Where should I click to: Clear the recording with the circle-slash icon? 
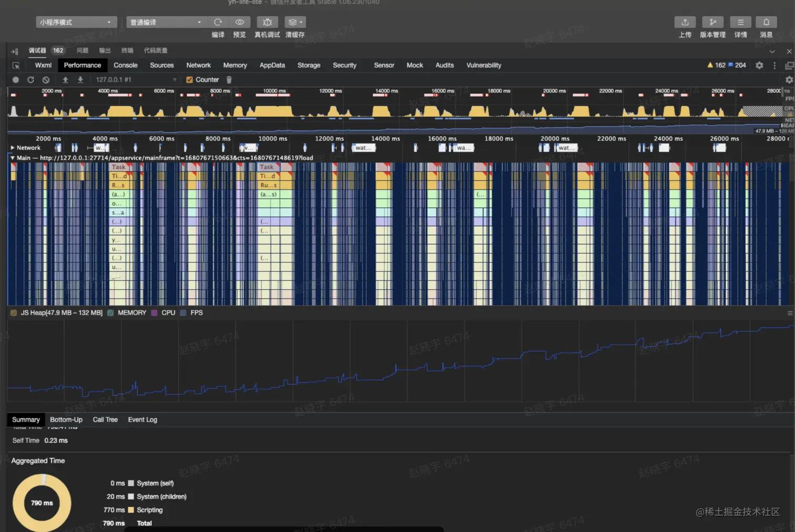[x=46, y=80]
